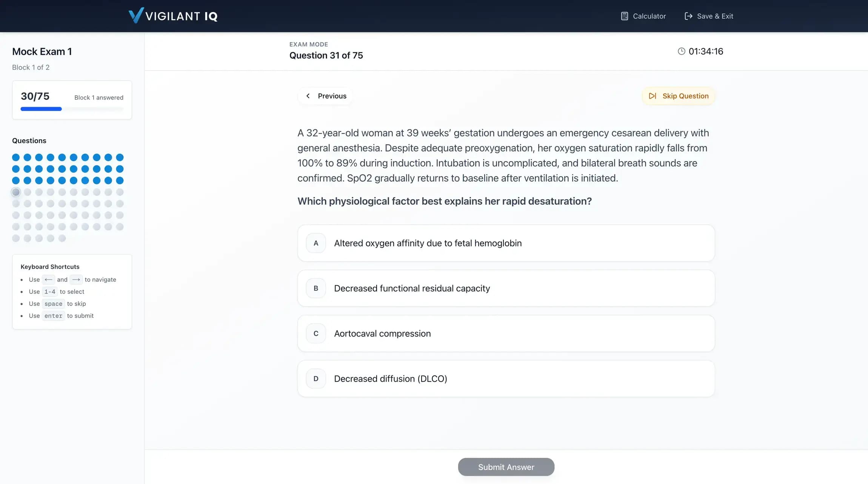Select answer C, aortocaval compression

coord(506,333)
